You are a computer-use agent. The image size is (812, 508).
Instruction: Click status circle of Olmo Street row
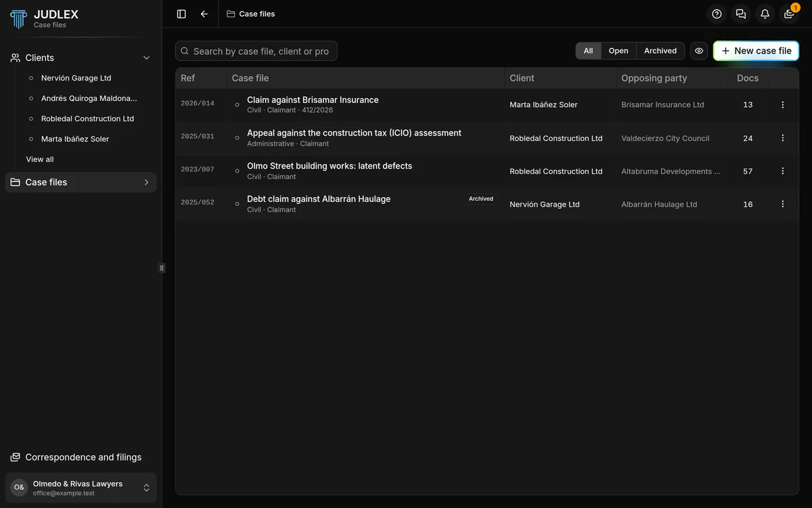(x=237, y=171)
